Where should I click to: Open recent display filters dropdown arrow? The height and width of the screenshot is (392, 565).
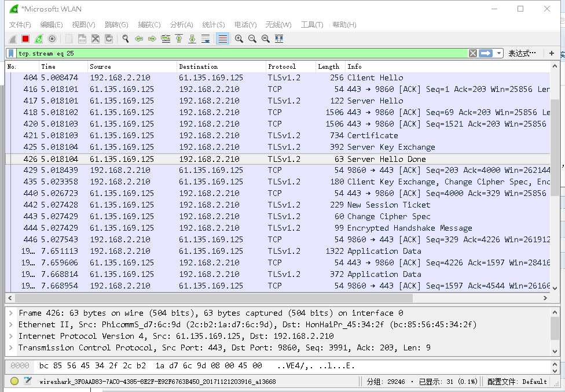(x=498, y=53)
